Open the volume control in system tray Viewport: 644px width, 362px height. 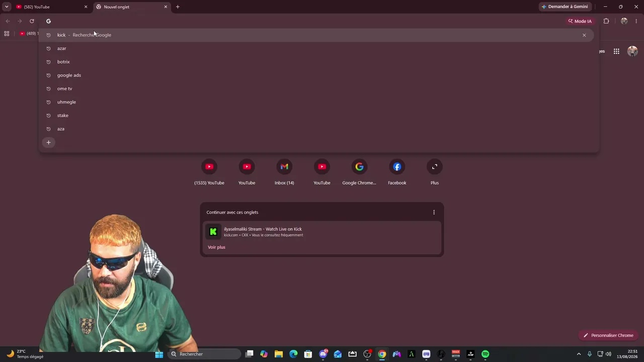(x=608, y=354)
